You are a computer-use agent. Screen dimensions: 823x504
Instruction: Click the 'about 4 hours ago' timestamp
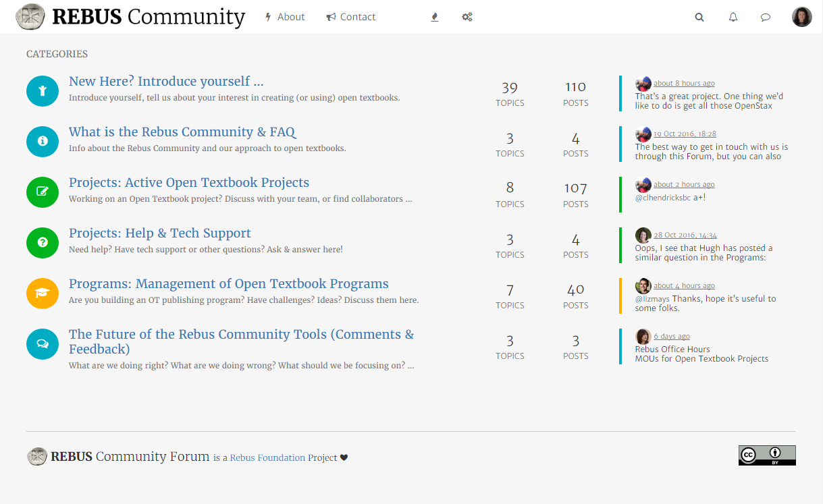(684, 286)
